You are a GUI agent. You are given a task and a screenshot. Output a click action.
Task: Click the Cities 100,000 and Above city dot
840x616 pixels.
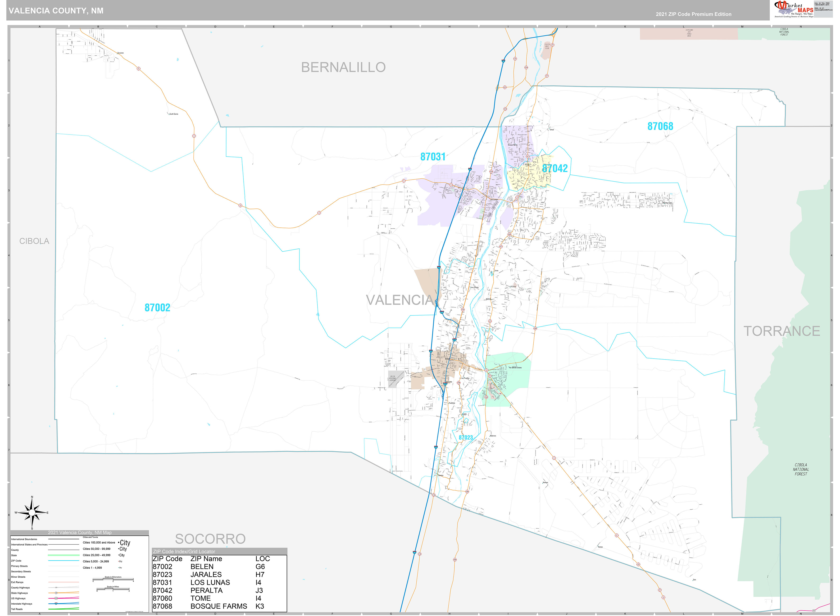point(119,543)
